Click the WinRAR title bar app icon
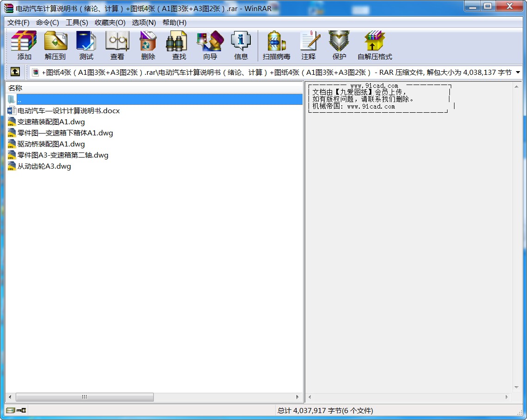Screen dimensions: 527x420 coord(8,8)
